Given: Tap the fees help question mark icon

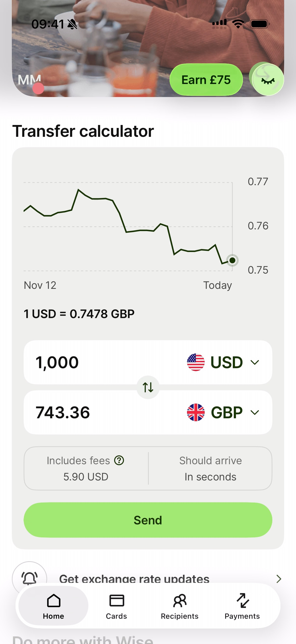Looking at the screenshot, I should point(119,460).
